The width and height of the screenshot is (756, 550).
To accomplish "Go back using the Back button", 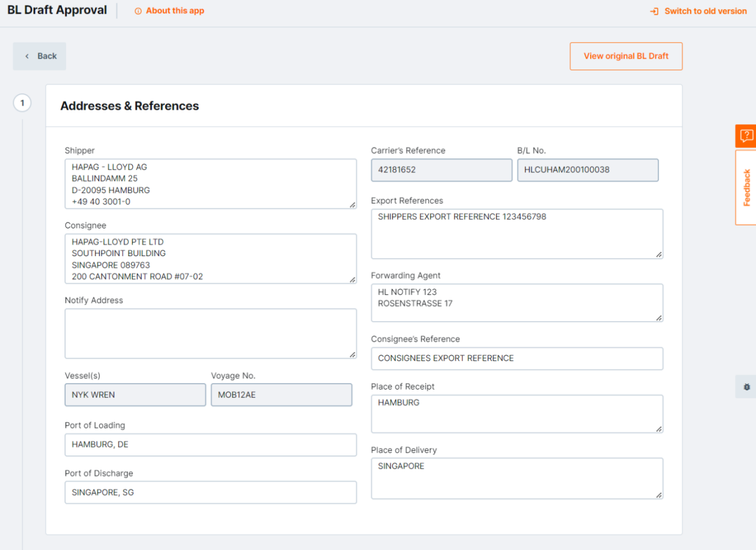I will click(x=40, y=56).
